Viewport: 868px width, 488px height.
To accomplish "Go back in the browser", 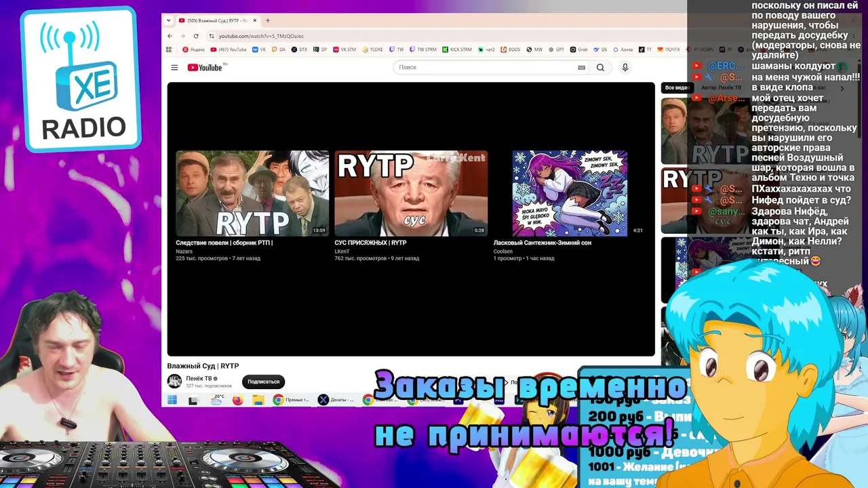I will [170, 36].
